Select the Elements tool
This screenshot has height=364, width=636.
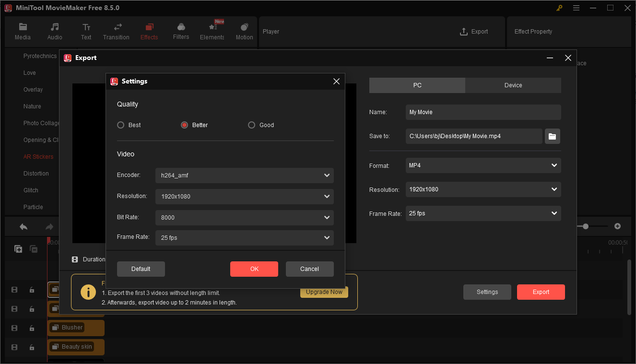click(212, 31)
